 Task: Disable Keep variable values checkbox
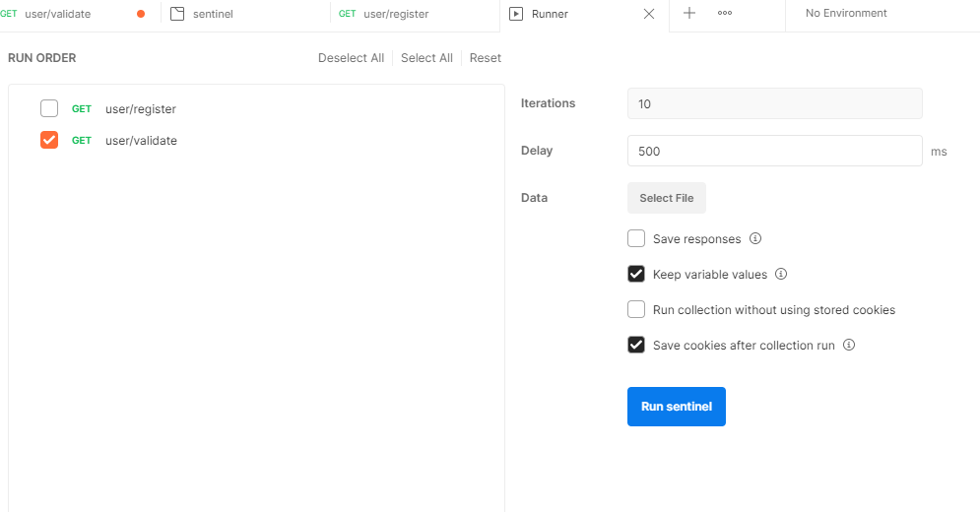coord(636,274)
